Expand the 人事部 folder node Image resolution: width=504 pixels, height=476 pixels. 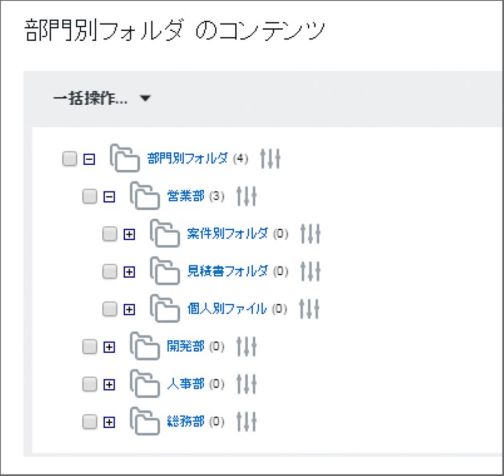click(109, 385)
